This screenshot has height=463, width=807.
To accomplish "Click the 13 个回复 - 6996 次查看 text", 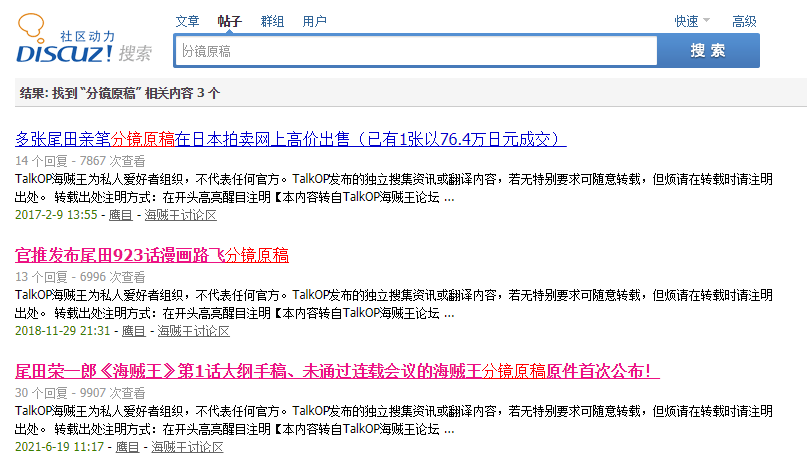I will click(80, 277).
